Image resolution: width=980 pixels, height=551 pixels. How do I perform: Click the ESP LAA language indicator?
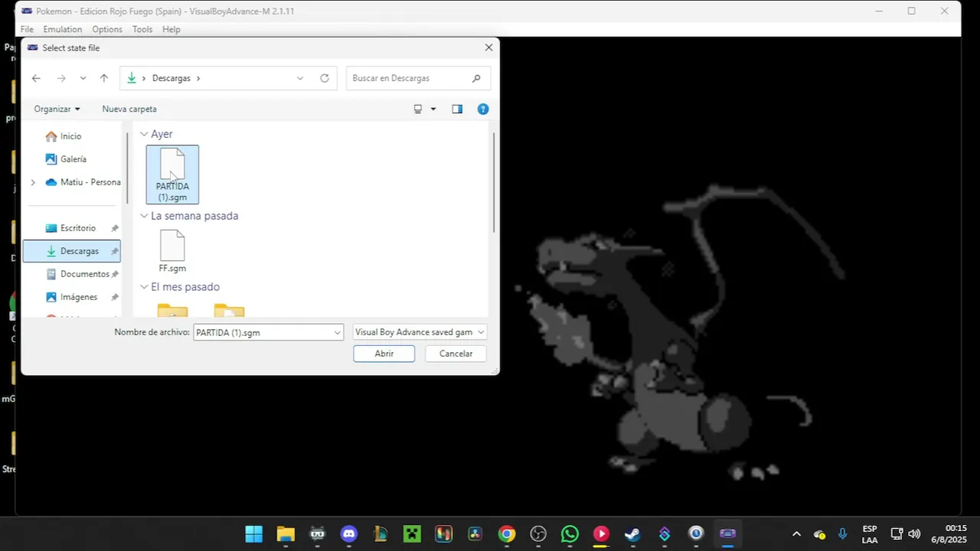pos(870,534)
